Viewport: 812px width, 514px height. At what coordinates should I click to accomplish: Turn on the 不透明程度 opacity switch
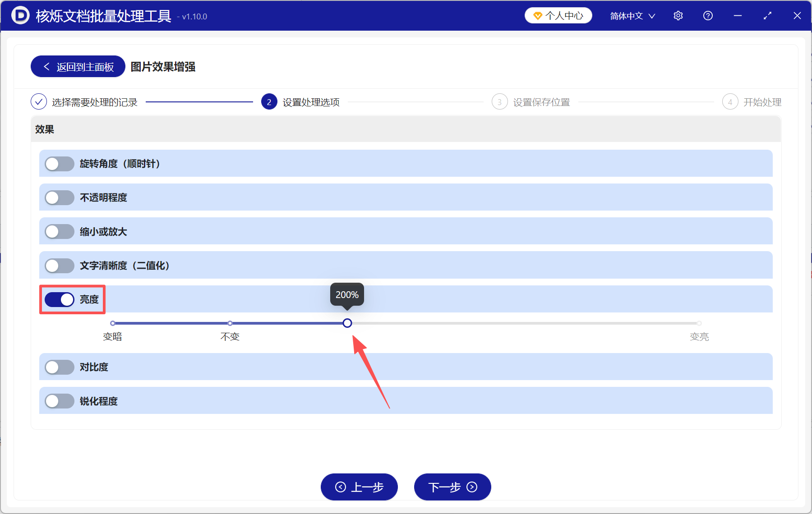59,197
